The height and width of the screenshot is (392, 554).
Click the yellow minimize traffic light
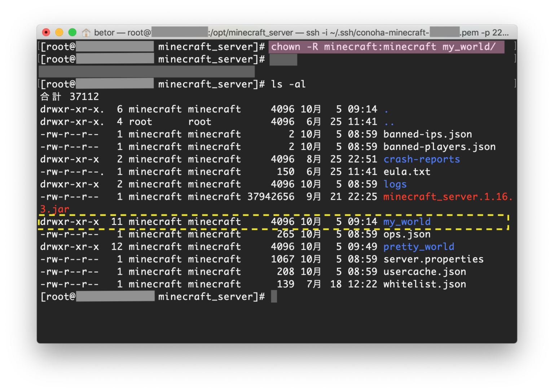(59, 32)
